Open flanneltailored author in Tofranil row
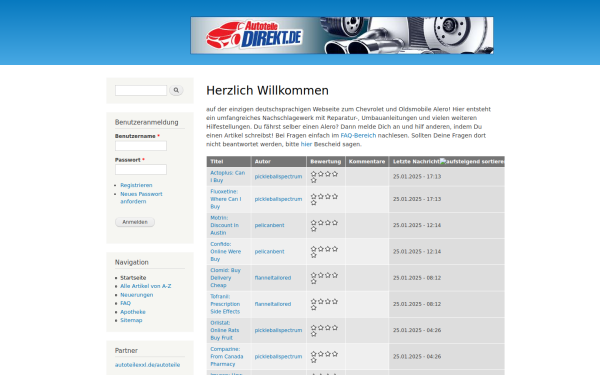The width and height of the screenshot is (600, 375). (x=273, y=304)
